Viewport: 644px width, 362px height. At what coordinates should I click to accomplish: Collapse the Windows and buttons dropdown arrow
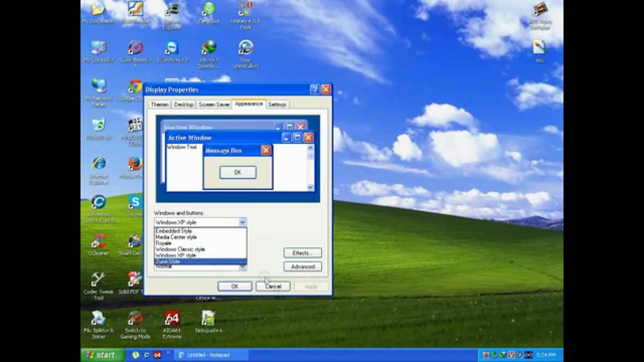tap(242, 222)
